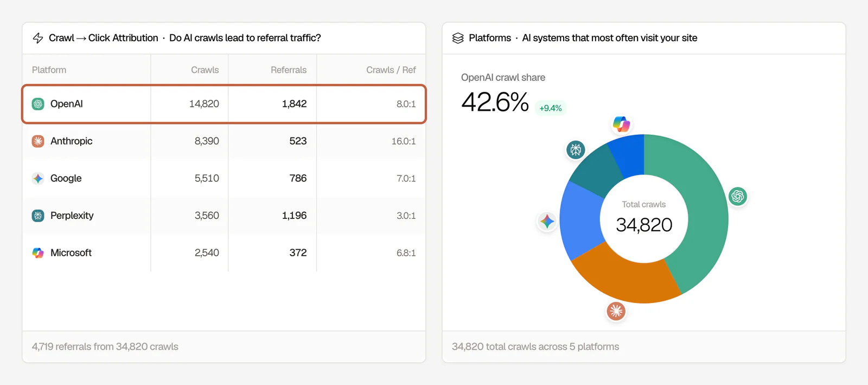Click the Google badge left of the donut
This screenshot has width=868, height=385.
[x=547, y=221]
